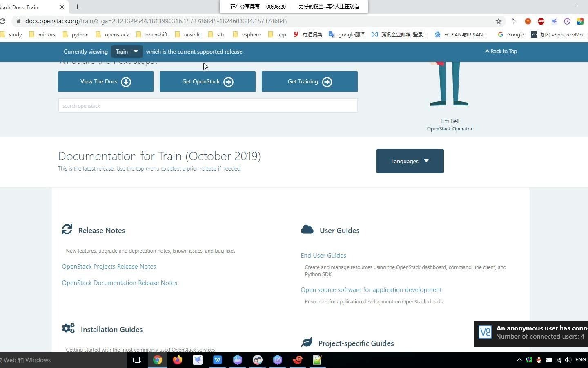Open the red snail app on taskbar
This screenshot has height=368, width=588.
(297, 360)
